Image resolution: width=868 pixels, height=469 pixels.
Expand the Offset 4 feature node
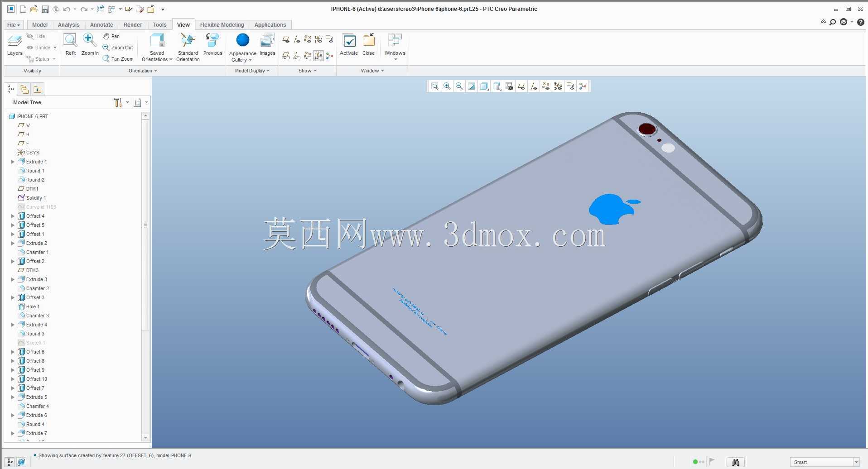click(13, 216)
